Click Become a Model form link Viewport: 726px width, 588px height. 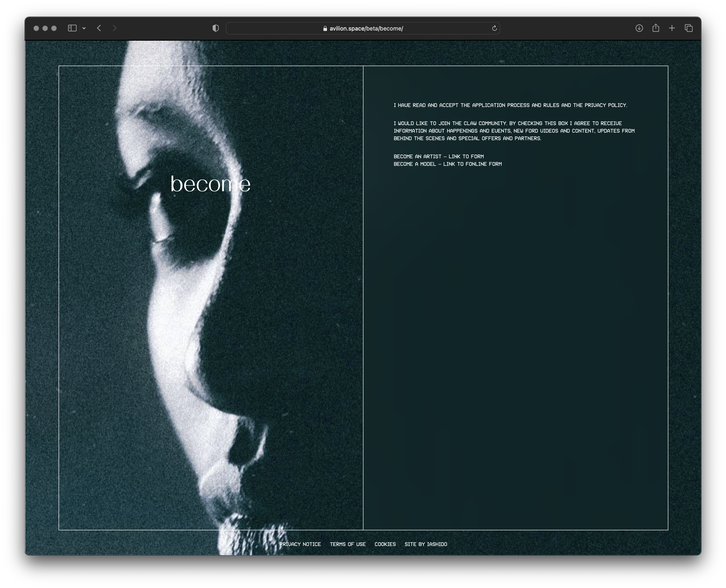click(x=447, y=164)
